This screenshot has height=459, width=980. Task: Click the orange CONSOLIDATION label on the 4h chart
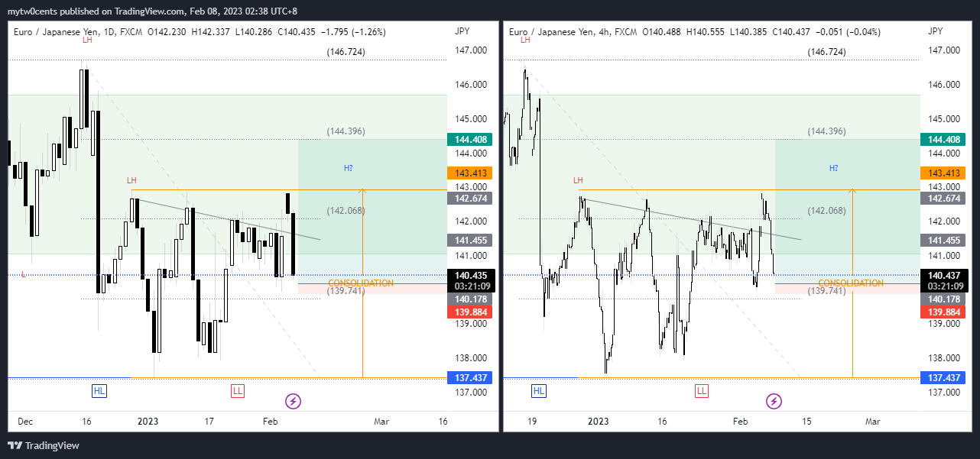pyautogui.click(x=851, y=283)
